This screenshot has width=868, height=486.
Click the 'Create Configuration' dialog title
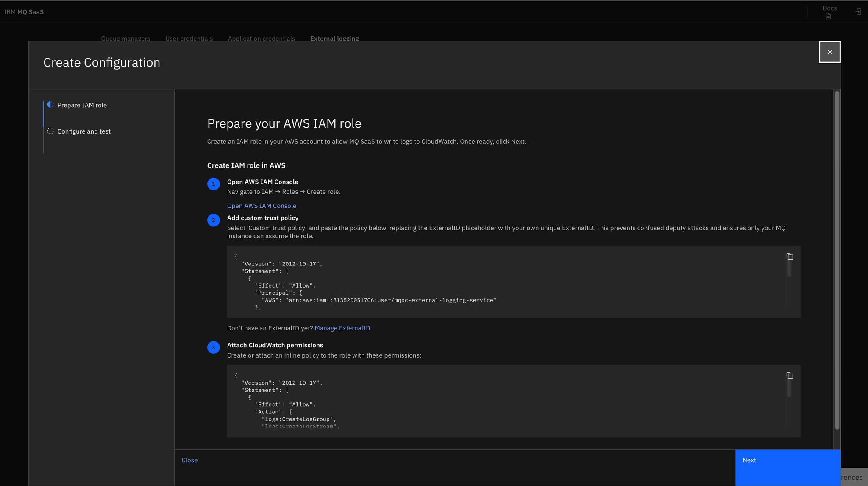[x=102, y=63]
